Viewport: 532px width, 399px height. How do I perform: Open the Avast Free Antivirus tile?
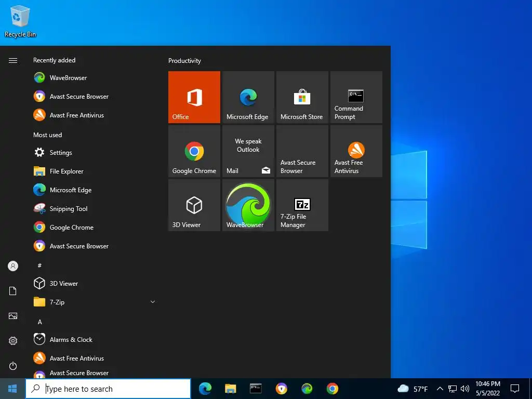[x=356, y=151]
